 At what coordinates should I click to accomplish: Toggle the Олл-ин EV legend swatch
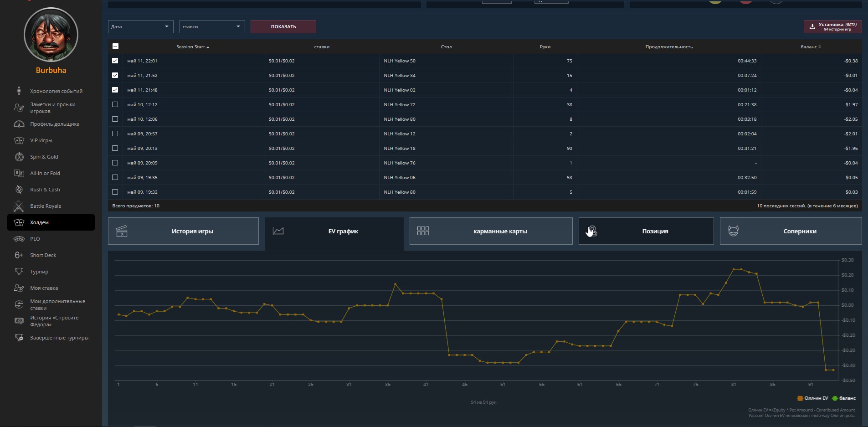click(x=800, y=398)
